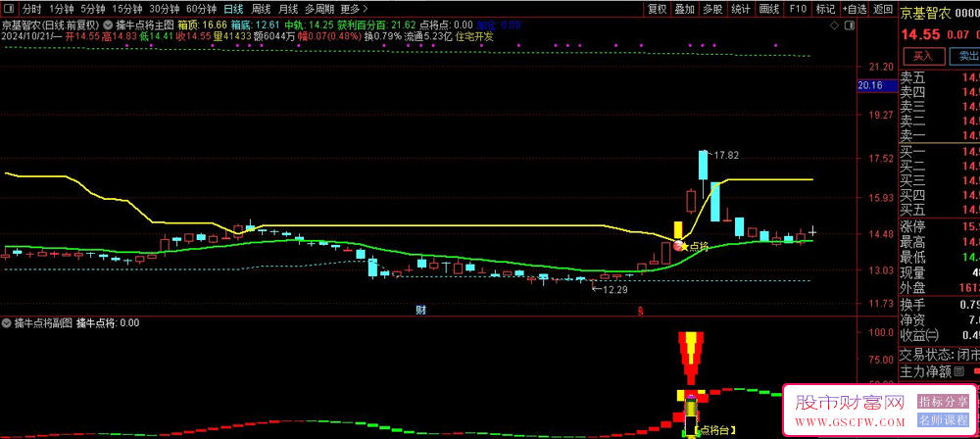Click the 京基智农 stock name in right panel
The height and width of the screenshot is (439, 980).
[x=927, y=11]
